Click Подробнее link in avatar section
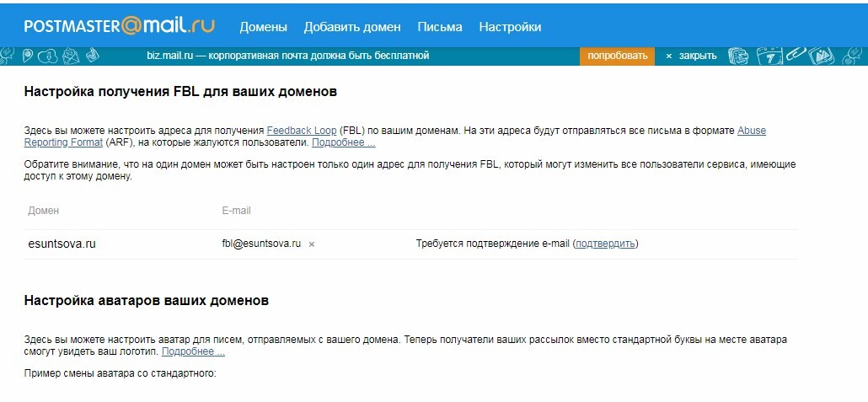 pyautogui.click(x=193, y=351)
